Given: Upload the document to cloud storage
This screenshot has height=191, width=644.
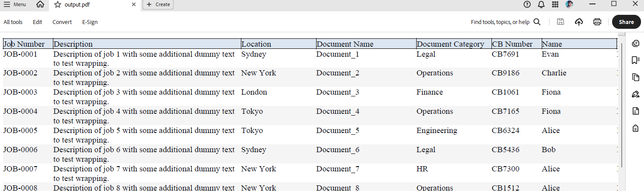Looking at the screenshot, I should [x=579, y=22].
